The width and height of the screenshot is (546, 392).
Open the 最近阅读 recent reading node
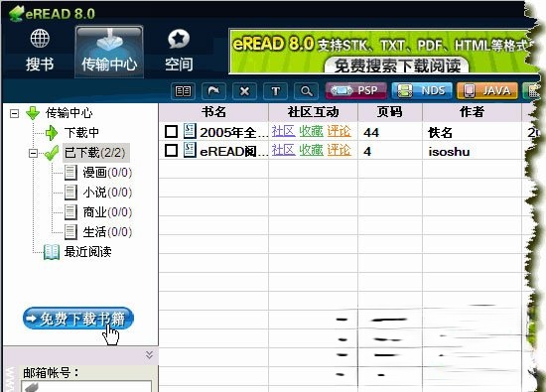87,252
